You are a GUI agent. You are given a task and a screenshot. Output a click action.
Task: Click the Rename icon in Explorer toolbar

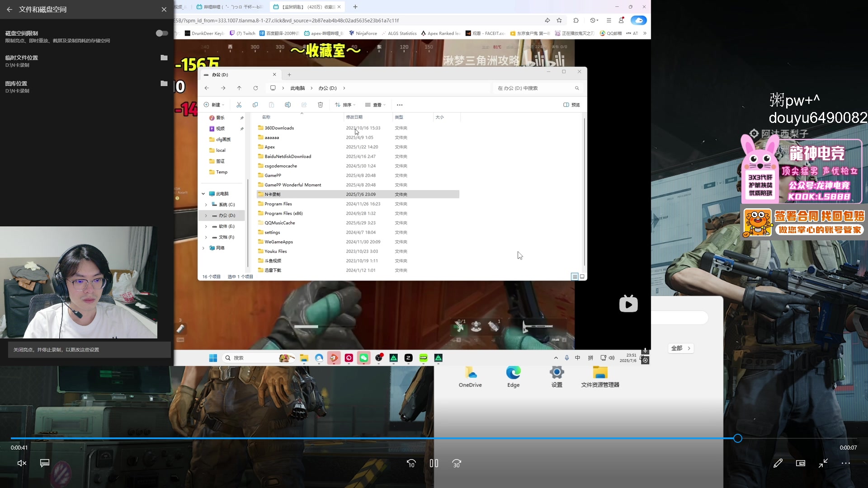click(288, 105)
